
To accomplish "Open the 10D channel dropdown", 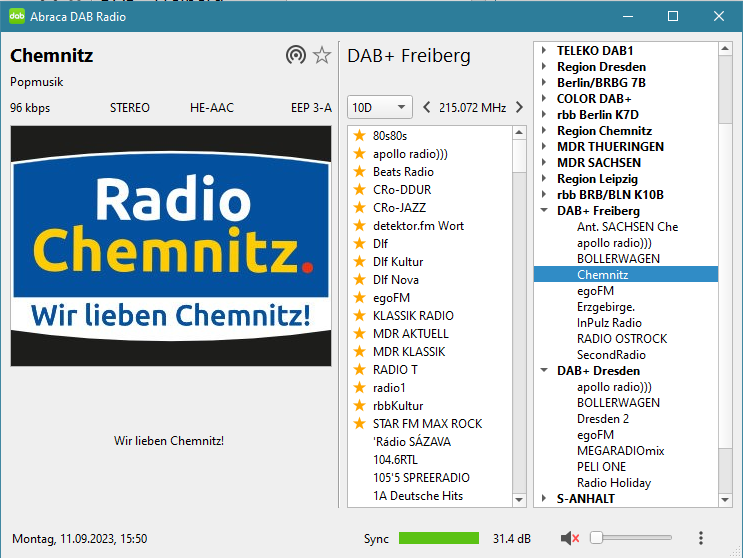I will pyautogui.click(x=379, y=107).
